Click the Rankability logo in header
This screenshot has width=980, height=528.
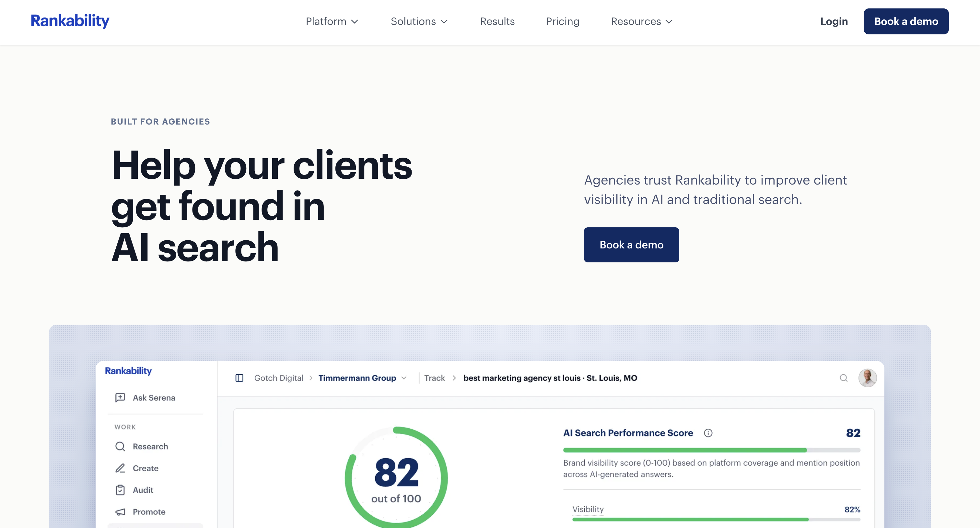[70, 21]
